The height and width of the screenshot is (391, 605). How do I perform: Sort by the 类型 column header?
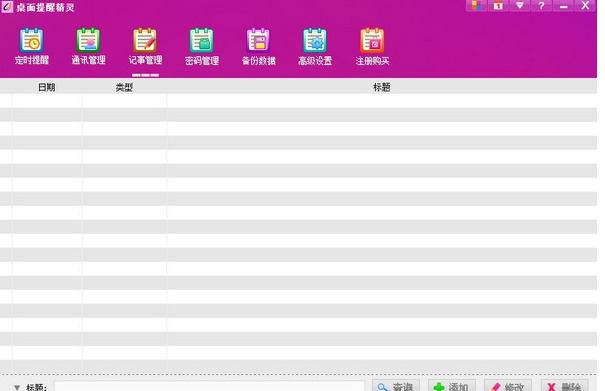(x=124, y=87)
